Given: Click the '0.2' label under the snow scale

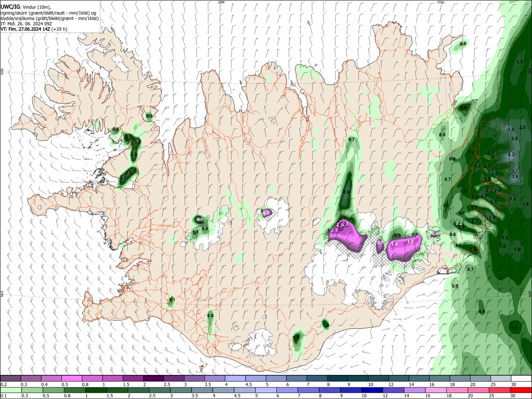Looking at the screenshot, I should pos(4,384).
